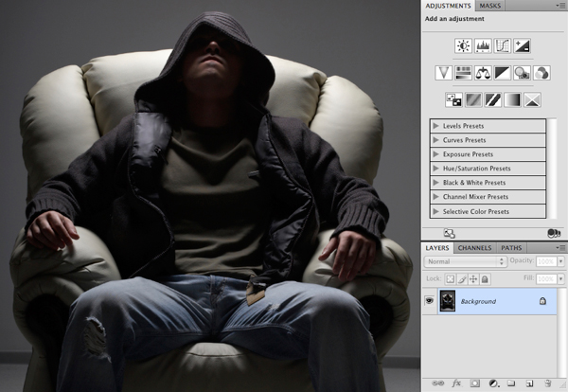Hide the Background layer with eye icon
The width and height of the screenshot is (568, 392).
[430, 300]
